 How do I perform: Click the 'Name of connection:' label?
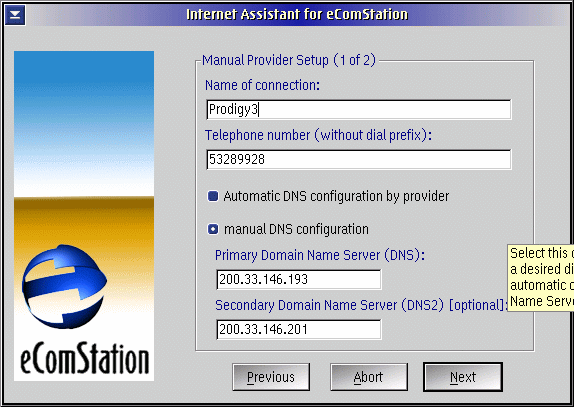262,85
